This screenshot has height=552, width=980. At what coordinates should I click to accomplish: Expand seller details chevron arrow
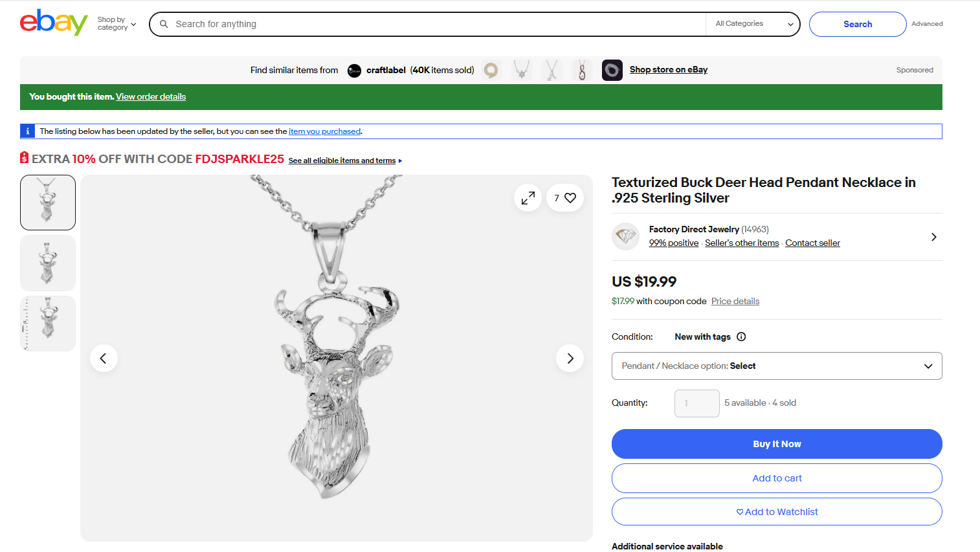[933, 237]
